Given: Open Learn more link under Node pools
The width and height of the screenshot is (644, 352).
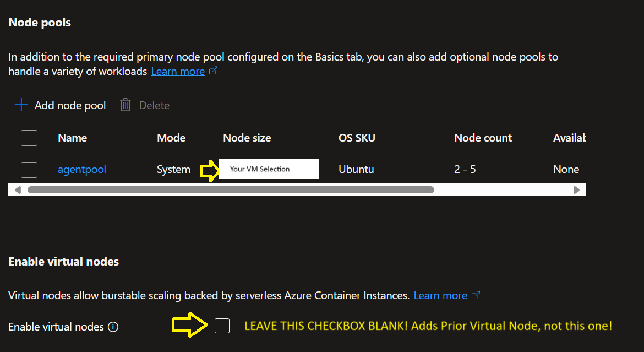Looking at the screenshot, I should 178,71.
